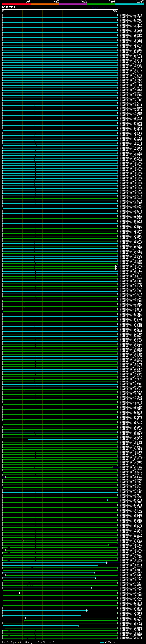Click arrowhead of the UniRef100_B4DFI6 alignment
The height and width of the screenshot is (644, 146).
pos(108,500)
